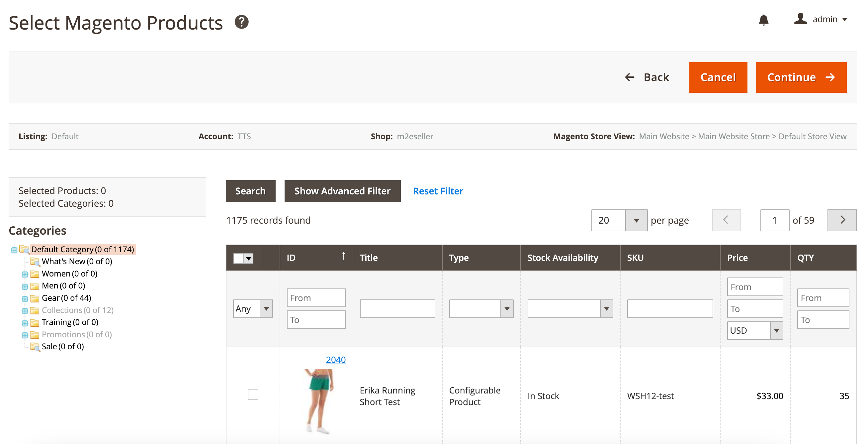
Task: Click the Continue button
Action: coord(801,77)
